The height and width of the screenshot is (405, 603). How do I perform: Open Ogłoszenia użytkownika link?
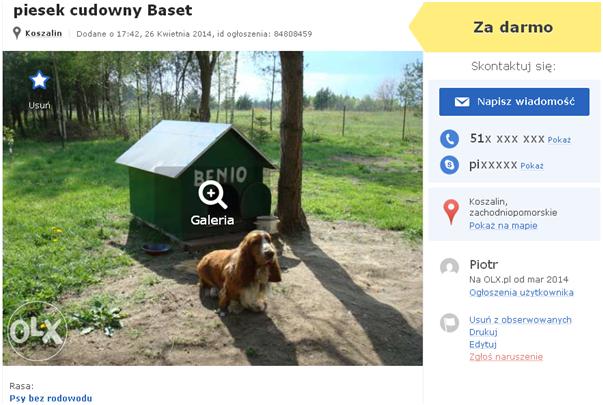[521, 293]
